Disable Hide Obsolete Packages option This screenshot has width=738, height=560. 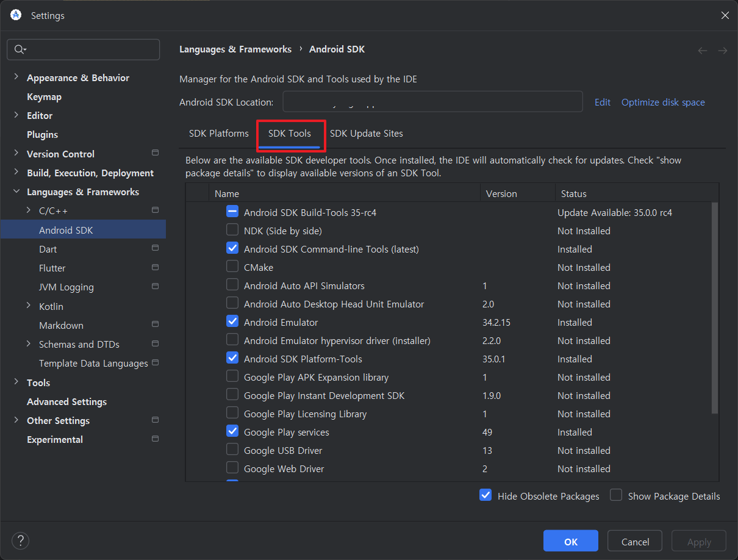(485, 495)
